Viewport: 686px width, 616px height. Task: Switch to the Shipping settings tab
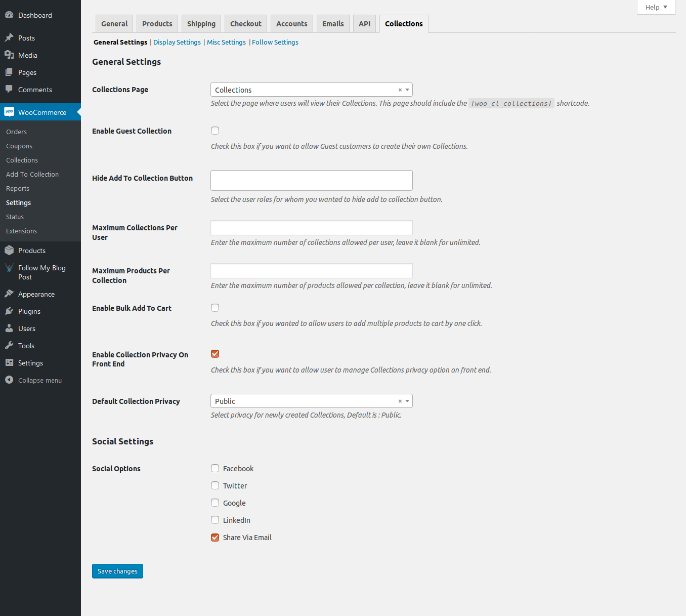[x=201, y=24]
